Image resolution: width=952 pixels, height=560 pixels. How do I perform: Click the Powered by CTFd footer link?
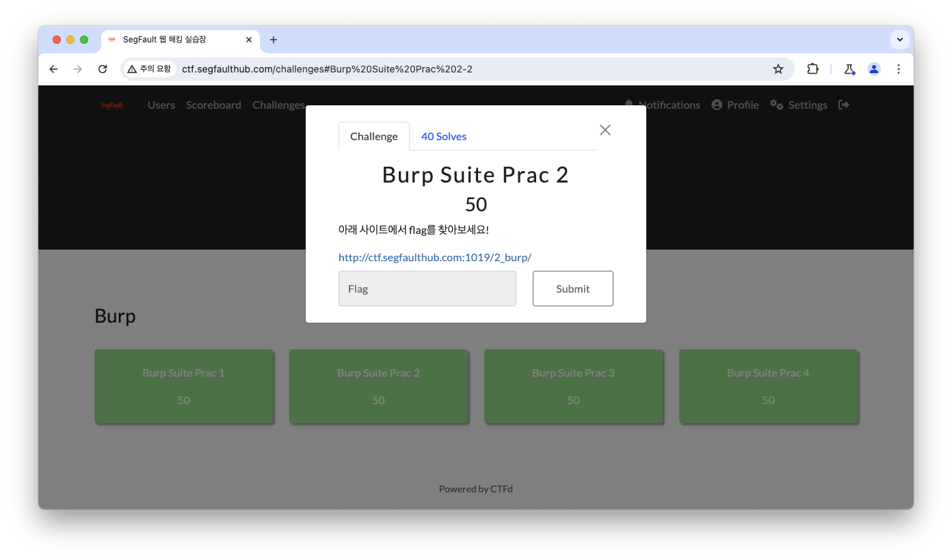pos(476,489)
